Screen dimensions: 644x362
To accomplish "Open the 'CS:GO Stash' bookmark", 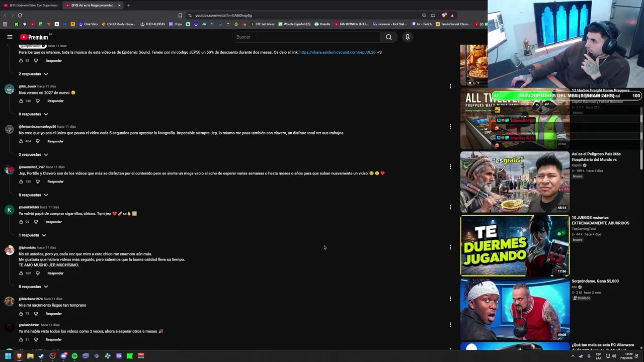I will click(x=119, y=24).
